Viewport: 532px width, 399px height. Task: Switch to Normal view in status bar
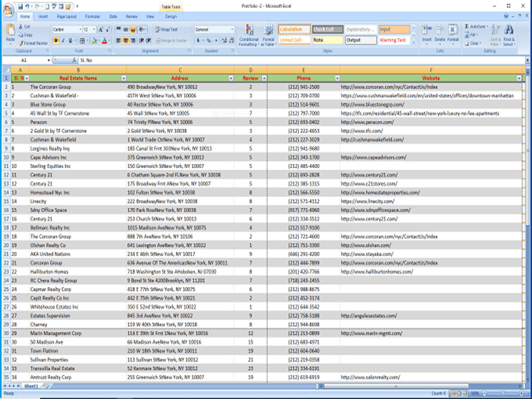[453, 394]
